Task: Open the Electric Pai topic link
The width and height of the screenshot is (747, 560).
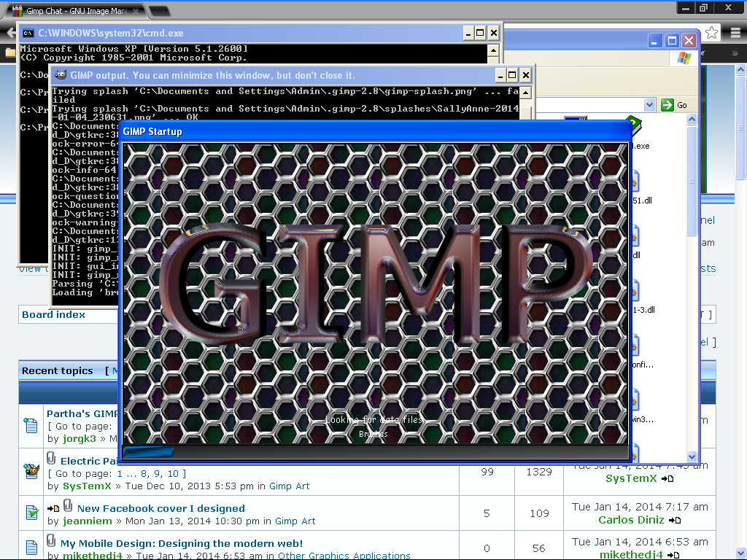Action: tap(88, 461)
